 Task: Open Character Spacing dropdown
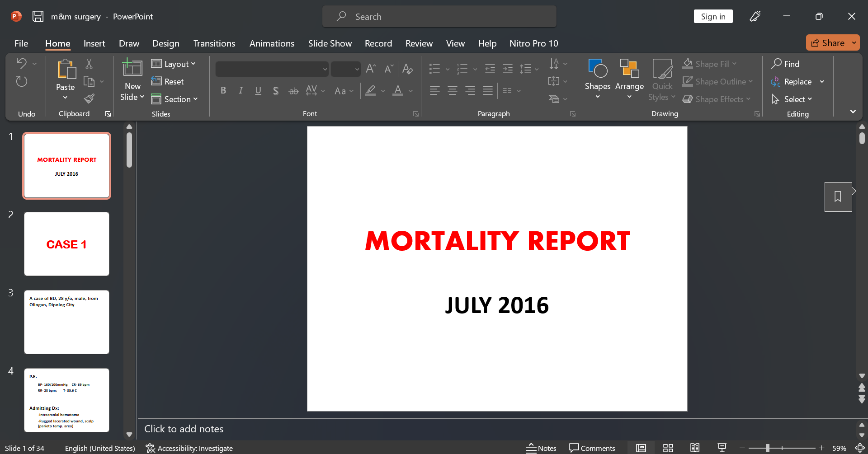[315, 90]
